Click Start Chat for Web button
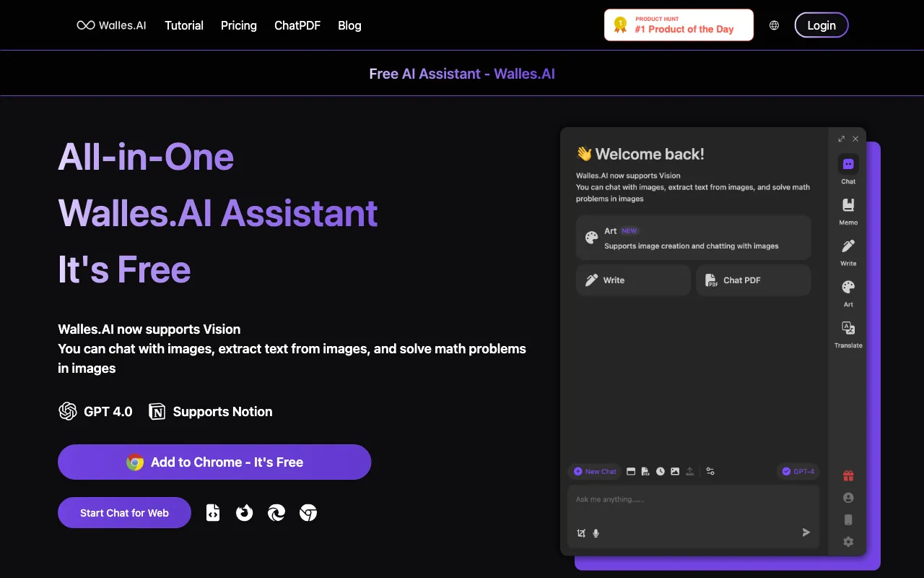The height and width of the screenshot is (578, 924). pyautogui.click(x=124, y=513)
